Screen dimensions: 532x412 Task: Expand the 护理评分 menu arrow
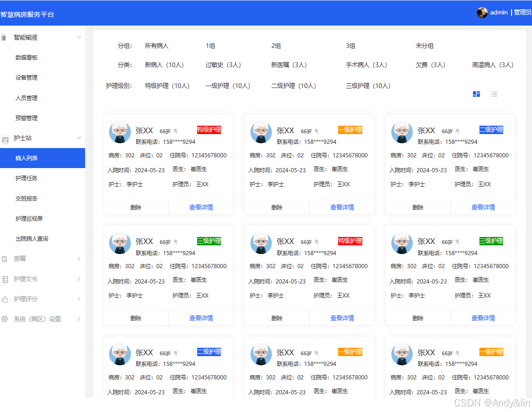tap(79, 299)
